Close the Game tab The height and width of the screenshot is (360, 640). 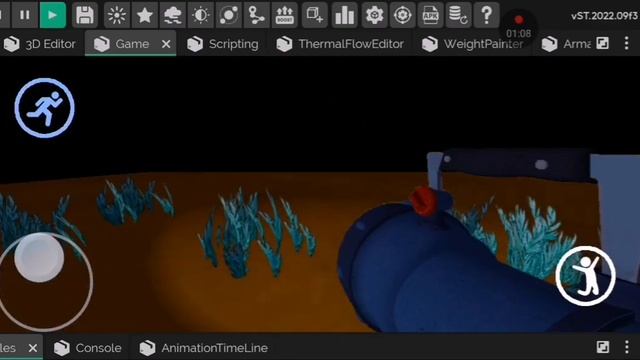click(x=166, y=44)
